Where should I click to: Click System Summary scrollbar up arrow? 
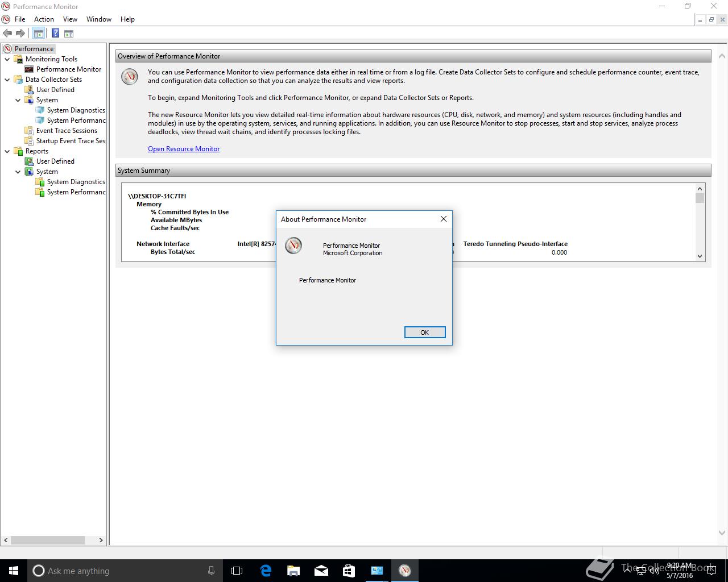(x=700, y=188)
